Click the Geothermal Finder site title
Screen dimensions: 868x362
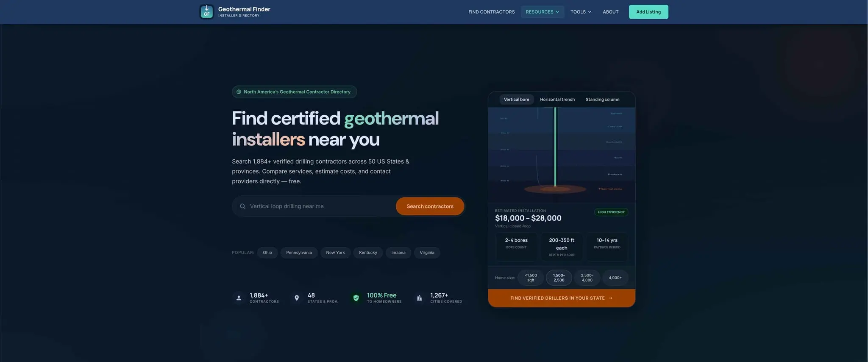(244, 9)
